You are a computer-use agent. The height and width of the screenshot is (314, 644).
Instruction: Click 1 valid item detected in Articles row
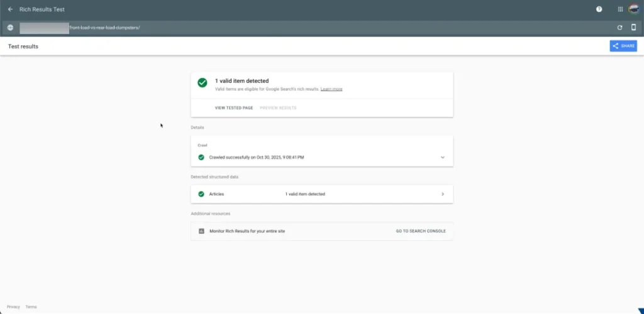[x=305, y=194]
